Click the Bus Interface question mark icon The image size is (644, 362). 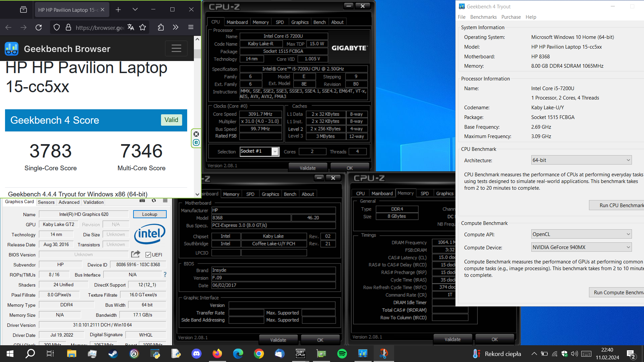click(x=165, y=275)
